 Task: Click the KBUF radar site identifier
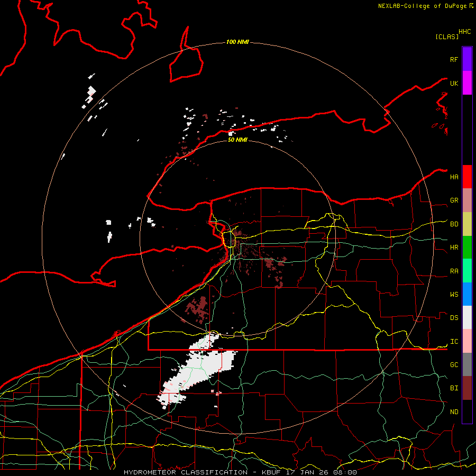pyautogui.click(x=271, y=472)
